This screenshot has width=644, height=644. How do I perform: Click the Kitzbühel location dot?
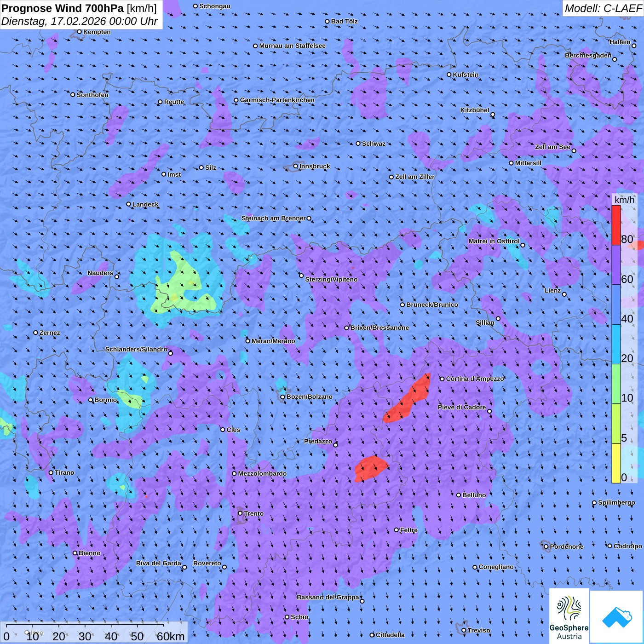click(x=493, y=115)
